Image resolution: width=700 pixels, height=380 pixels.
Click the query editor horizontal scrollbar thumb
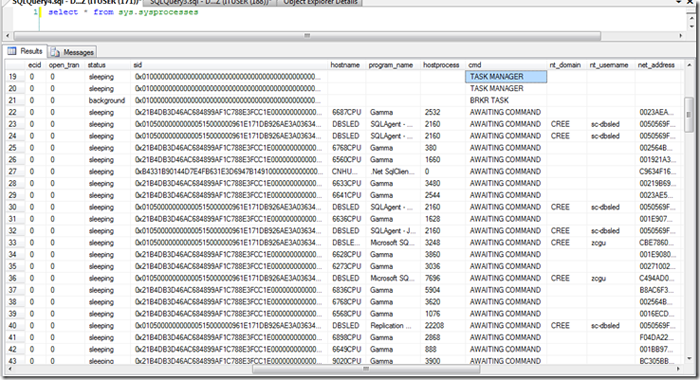point(307,35)
